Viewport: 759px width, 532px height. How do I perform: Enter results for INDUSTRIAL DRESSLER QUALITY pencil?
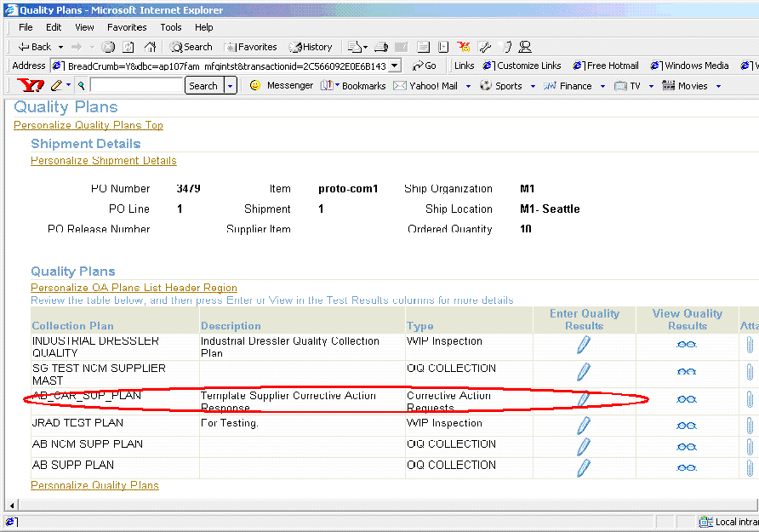point(584,345)
